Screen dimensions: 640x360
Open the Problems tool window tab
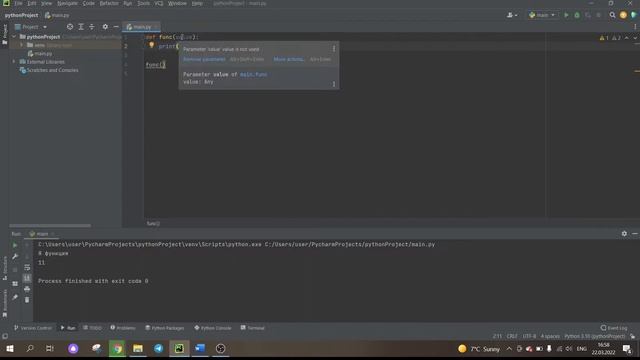coord(123,328)
